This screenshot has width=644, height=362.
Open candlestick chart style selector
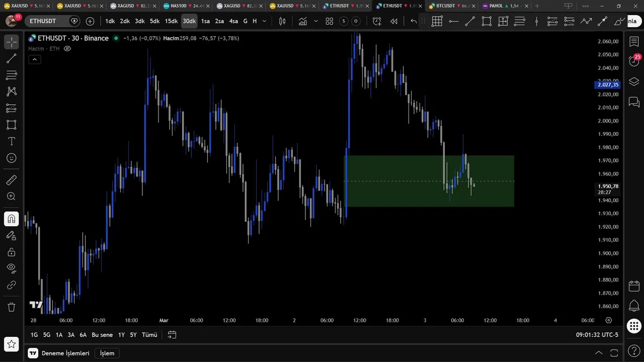pyautogui.click(x=282, y=21)
